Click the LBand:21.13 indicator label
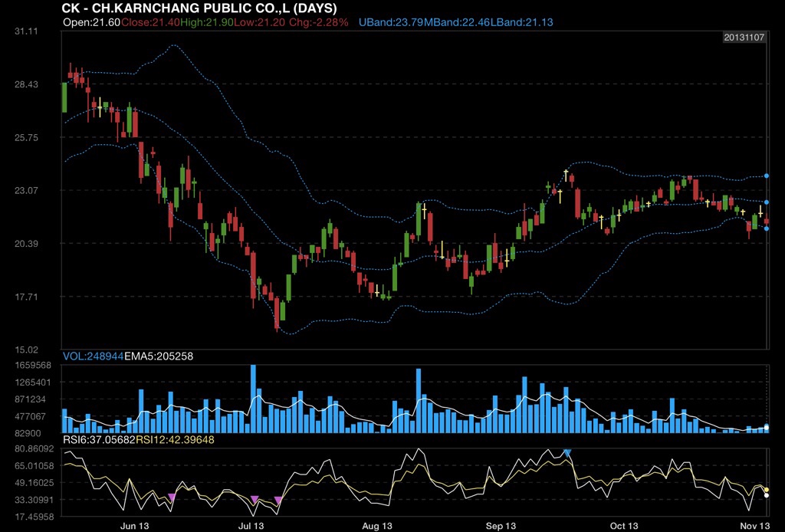This screenshot has height=532, width=785. [x=521, y=22]
